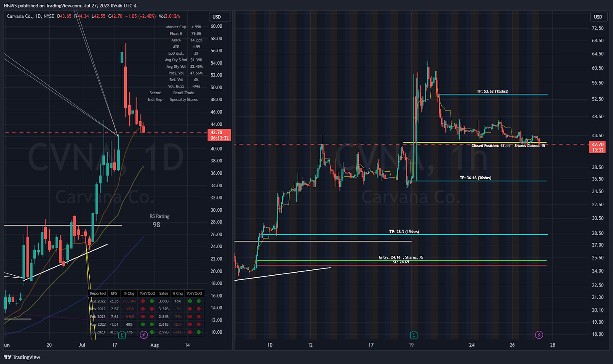Click the 28 date label on hourly chart axis
This screenshot has height=364, width=613.
[553, 345]
